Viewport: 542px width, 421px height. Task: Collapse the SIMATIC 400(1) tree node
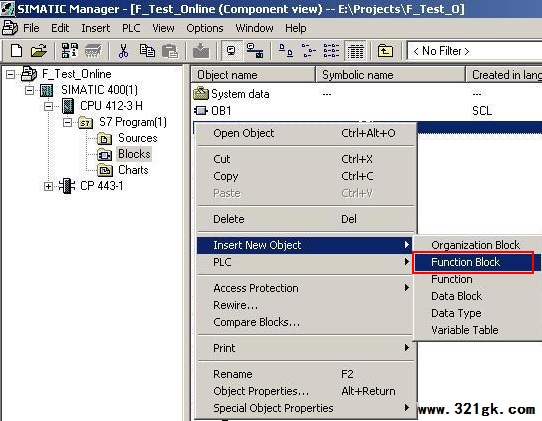[x=29, y=90]
